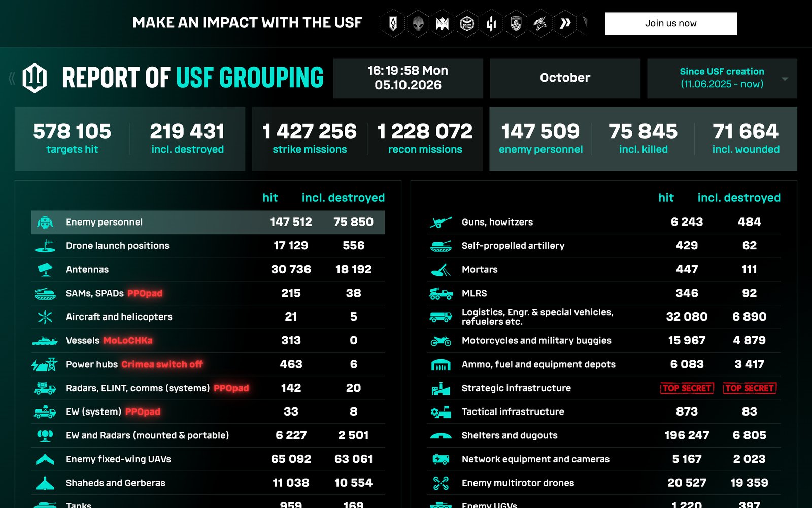Click the Join us now button
This screenshot has height=508, width=812.
pos(670,23)
